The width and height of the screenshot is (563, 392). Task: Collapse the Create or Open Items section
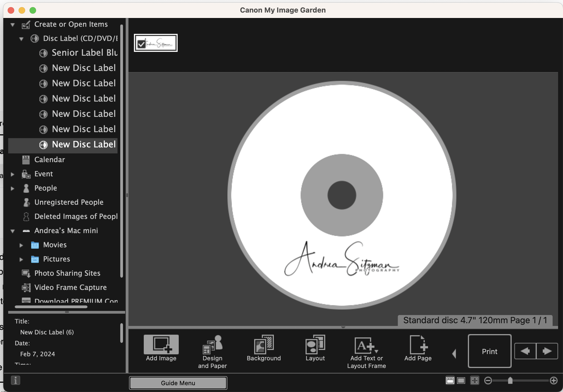[12, 24]
